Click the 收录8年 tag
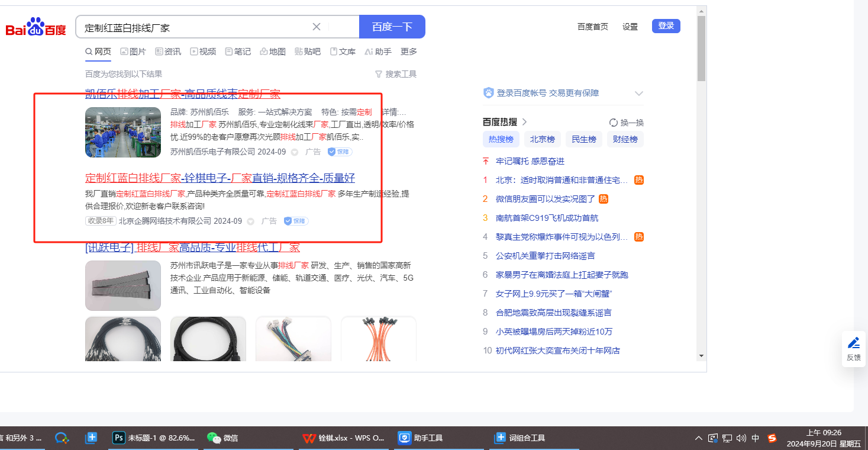The width and height of the screenshot is (868, 450). pos(101,221)
